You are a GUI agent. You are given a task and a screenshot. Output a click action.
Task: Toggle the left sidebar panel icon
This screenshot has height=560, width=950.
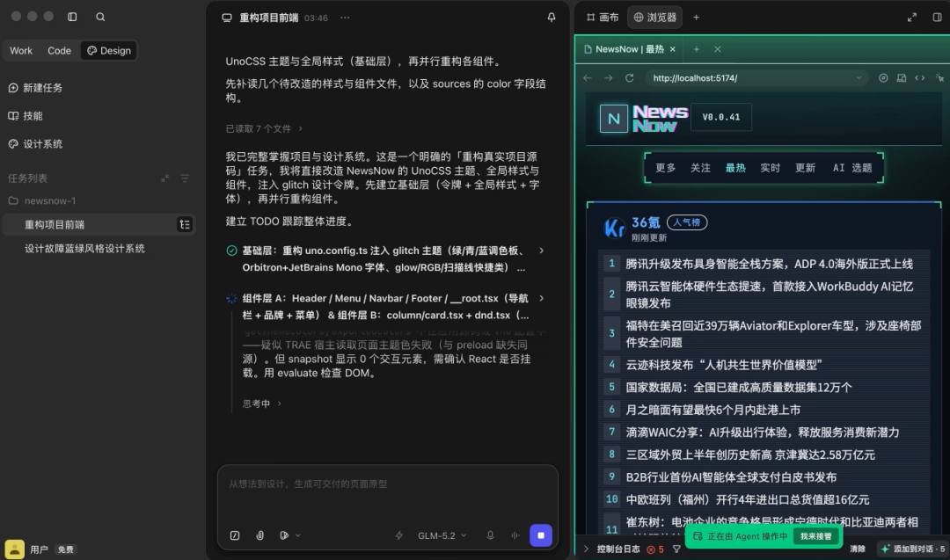pyautogui.click(x=72, y=17)
